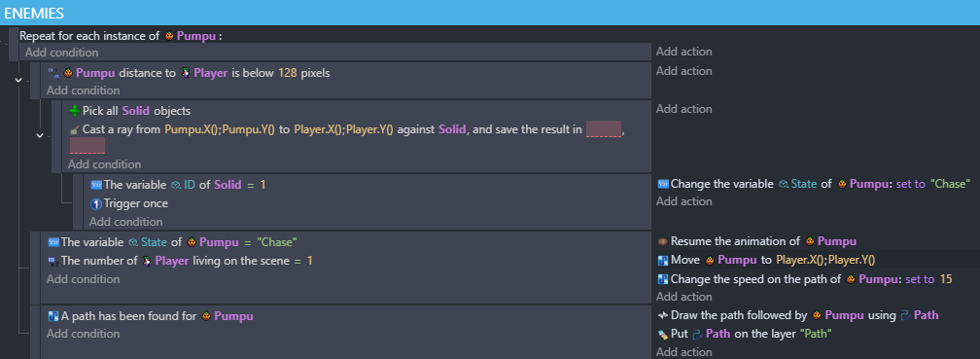Click the first empty result field after save the result in
980x359 pixels.
point(604,129)
